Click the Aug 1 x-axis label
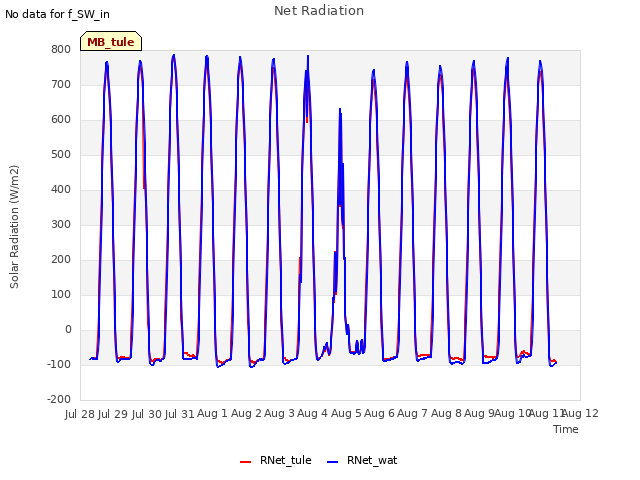The image size is (640, 480). 212,414
